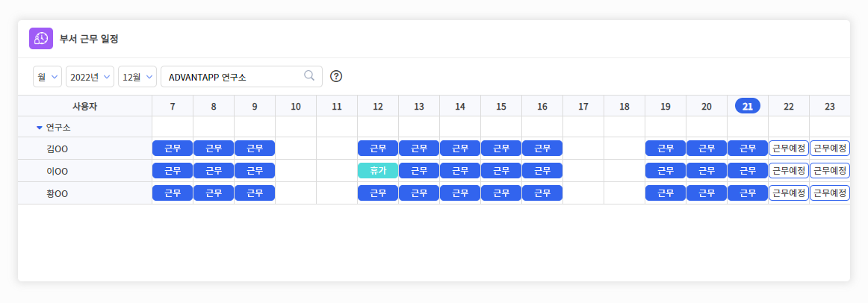This screenshot has height=303, width=868.
Task: Click the purple department schedule clock icon
Action: [x=41, y=39]
